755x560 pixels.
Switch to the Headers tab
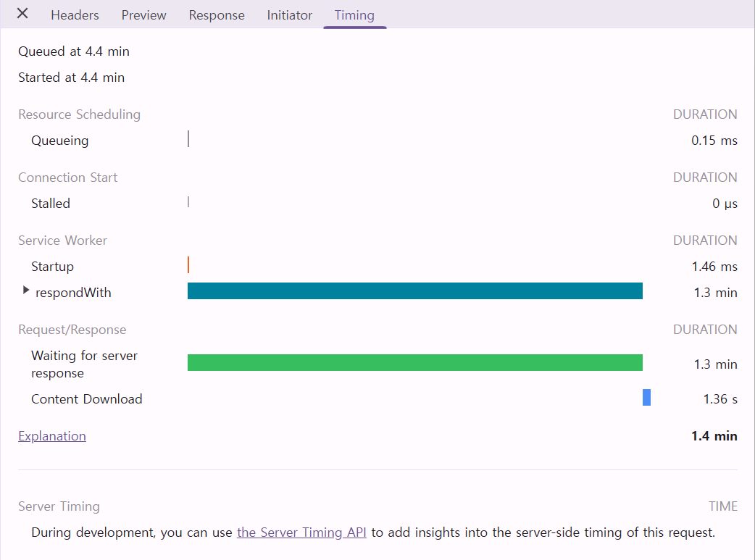tap(75, 15)
